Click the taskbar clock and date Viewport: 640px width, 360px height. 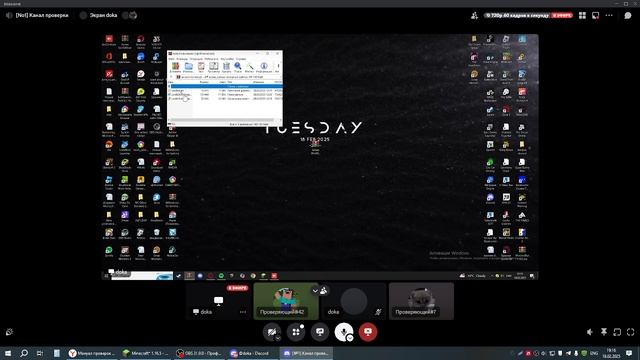click(x=611, y=353)
